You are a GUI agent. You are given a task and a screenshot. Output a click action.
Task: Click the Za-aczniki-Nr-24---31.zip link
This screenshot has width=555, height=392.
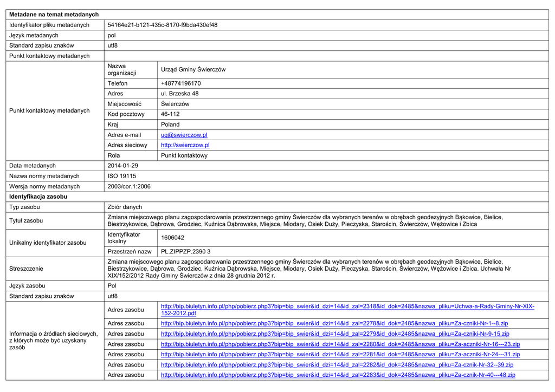coord(340,354)
